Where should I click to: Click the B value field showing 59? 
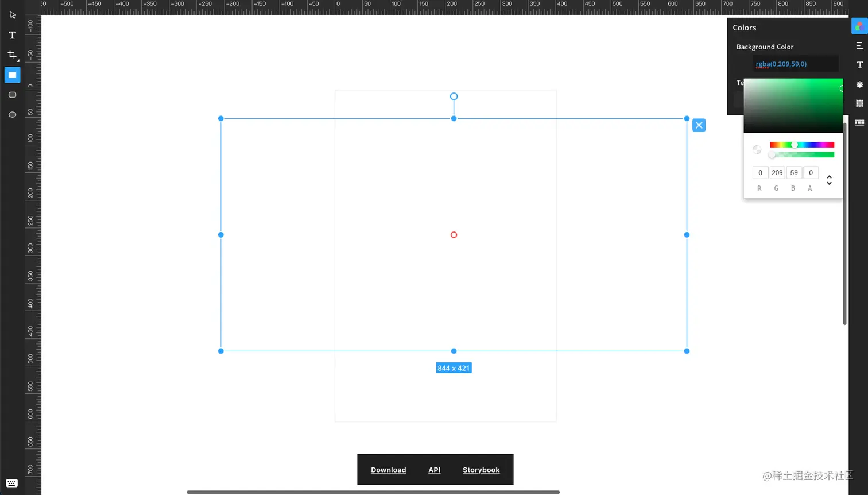(794, 173)
